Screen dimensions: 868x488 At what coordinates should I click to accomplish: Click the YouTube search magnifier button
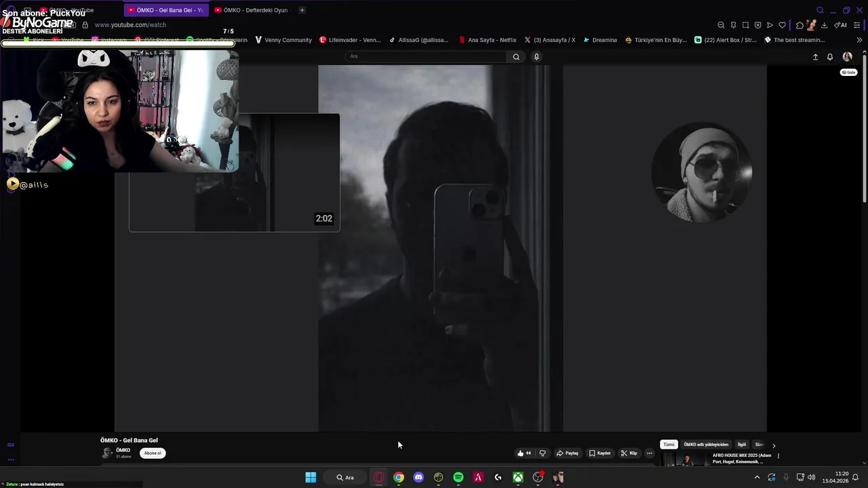516,57
